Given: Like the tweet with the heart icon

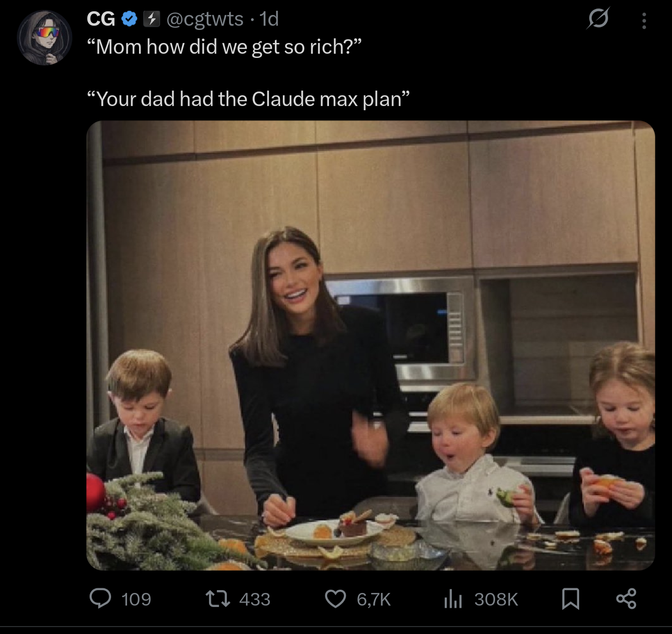Looking at the screenshot, I should tap(335, 599).
